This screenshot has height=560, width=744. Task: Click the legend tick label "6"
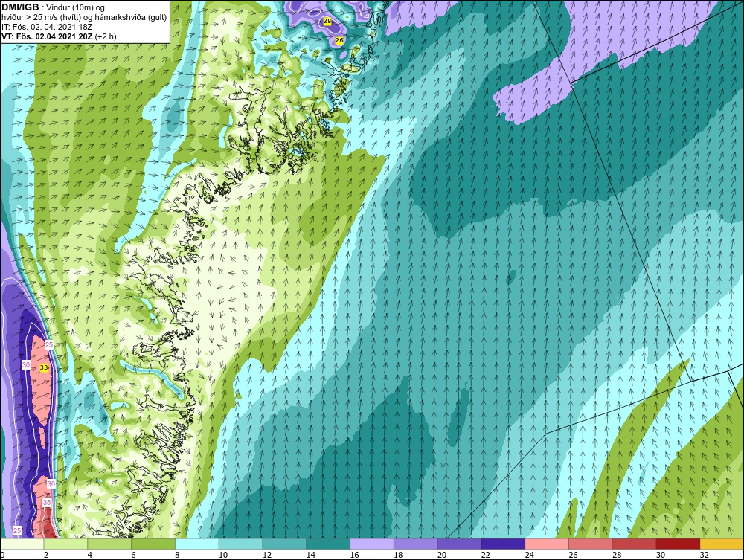click(x=133, y=555)
